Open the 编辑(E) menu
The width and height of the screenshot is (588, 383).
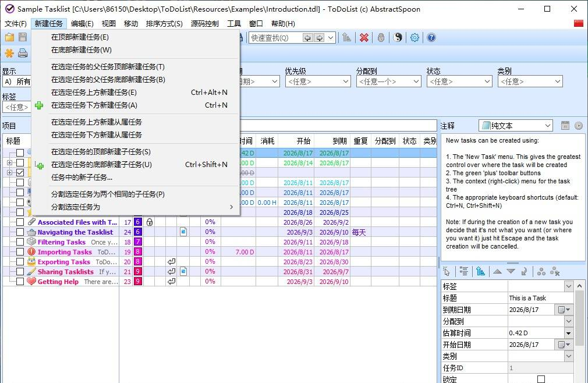pyautogui.click(x=82, y=24)
